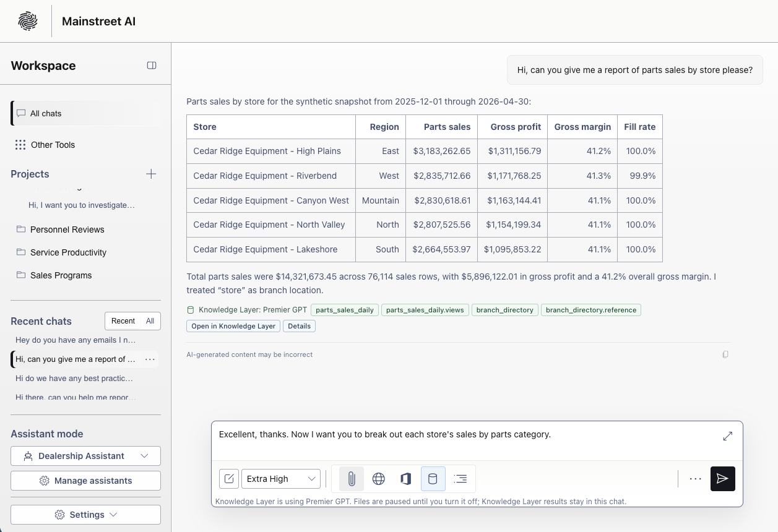778x532 pixels.
Task: Click the Gross margin column header
Action: coord(582,127)
